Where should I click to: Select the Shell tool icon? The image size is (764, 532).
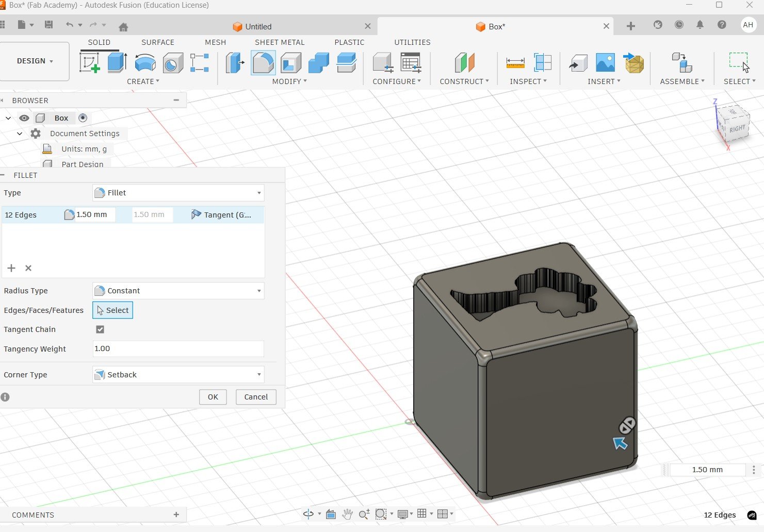pos(291,63)
